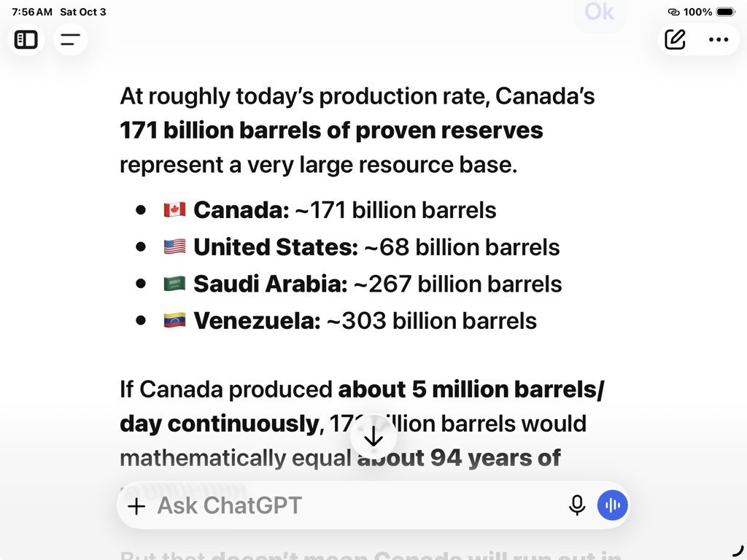This screenshot has width=747, height=560.
Task: Jump to bottom with down-arrow button
Action: 373,436
